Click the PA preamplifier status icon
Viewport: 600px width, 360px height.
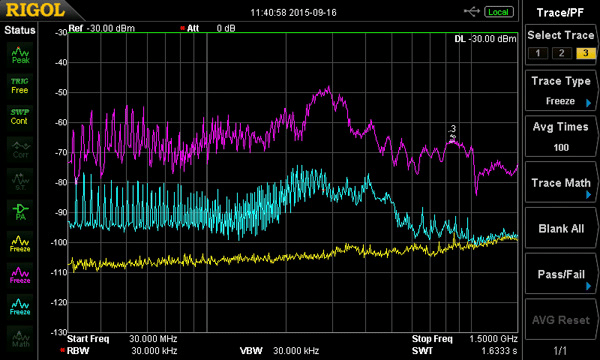click(x=20, y=212)
